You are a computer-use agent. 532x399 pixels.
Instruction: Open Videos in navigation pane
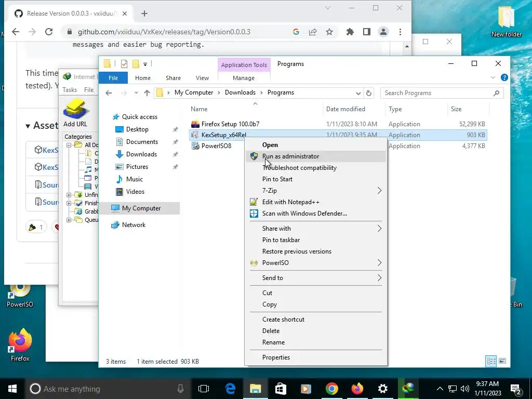coord(135,192)
